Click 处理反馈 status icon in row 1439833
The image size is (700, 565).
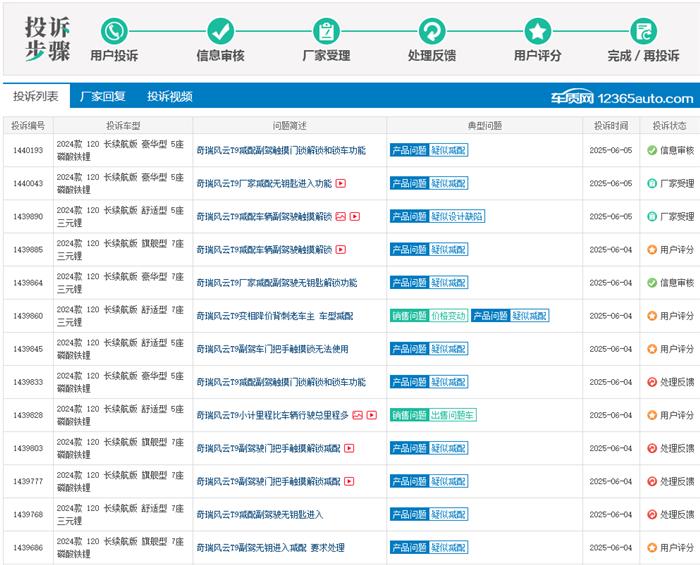(652, 382)
